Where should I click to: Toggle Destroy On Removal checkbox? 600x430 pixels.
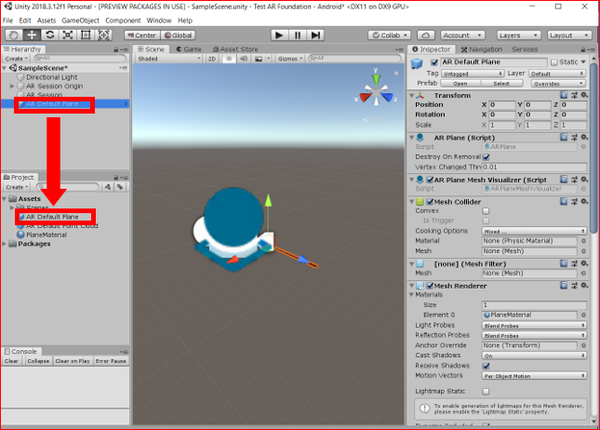coord(486,157)
